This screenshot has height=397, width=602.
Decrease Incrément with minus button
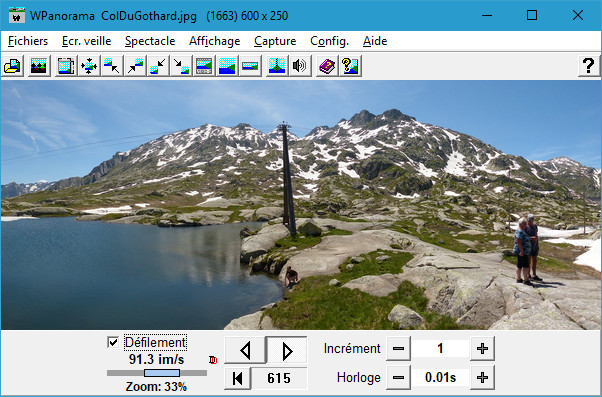coord(398,349)
